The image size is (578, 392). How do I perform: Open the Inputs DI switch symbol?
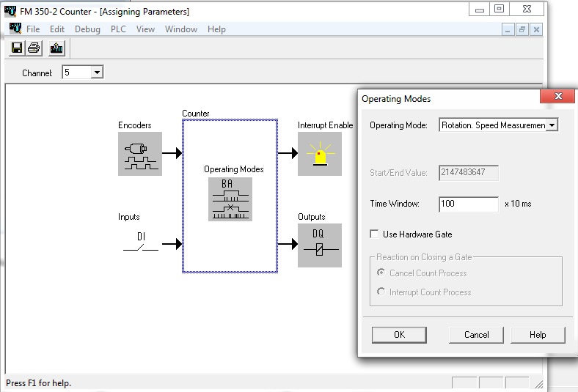(140, 242)
